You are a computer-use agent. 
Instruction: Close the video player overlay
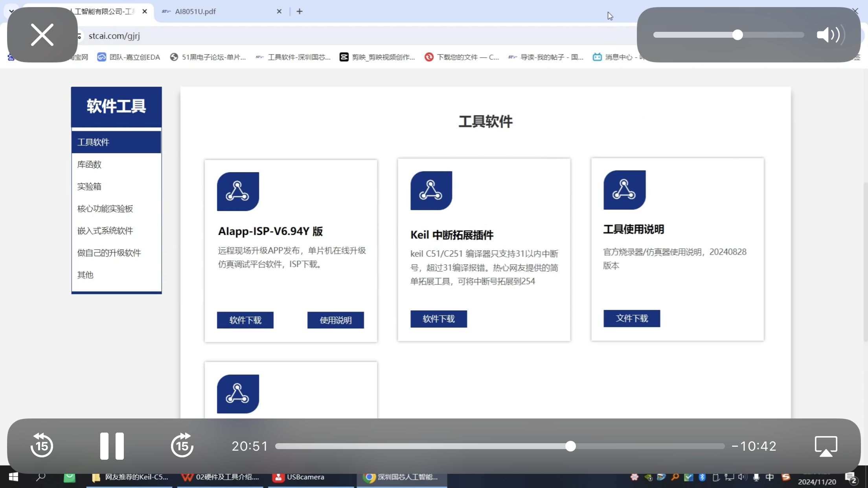tap(42, 35)
